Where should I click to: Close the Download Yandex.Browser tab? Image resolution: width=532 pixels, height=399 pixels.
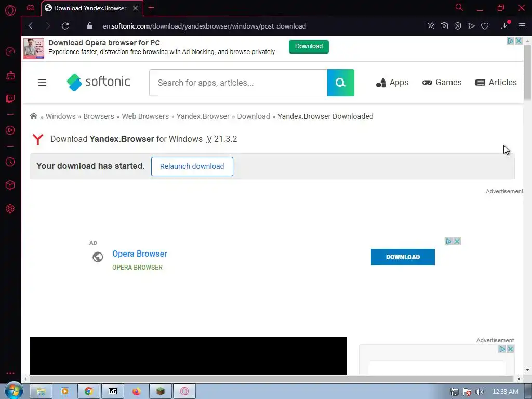pyautogui.click(x=136, y=8)
